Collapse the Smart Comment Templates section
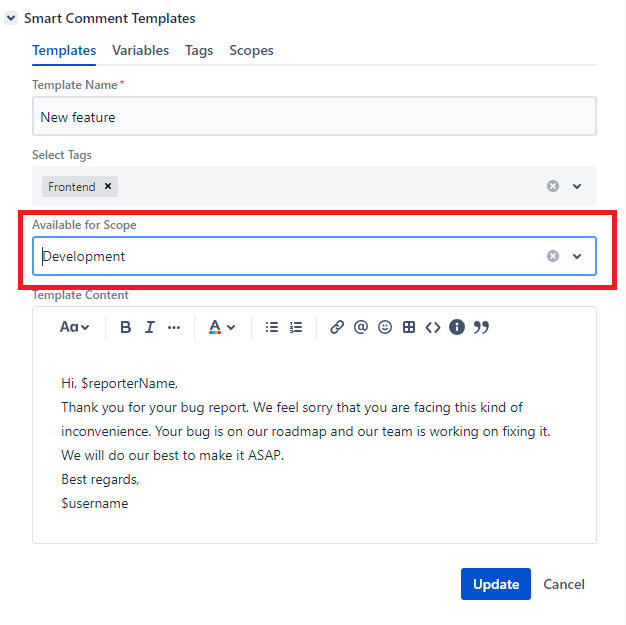Screen dimensions: 626x625 [12, 18]
